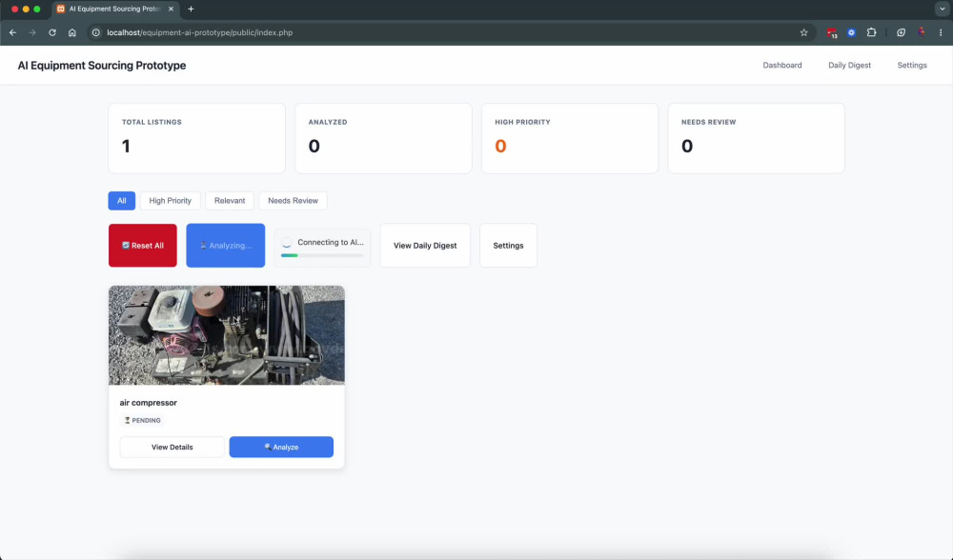Filter listings by Relevant
Screen dimensions: 953x560
[230, 200]
